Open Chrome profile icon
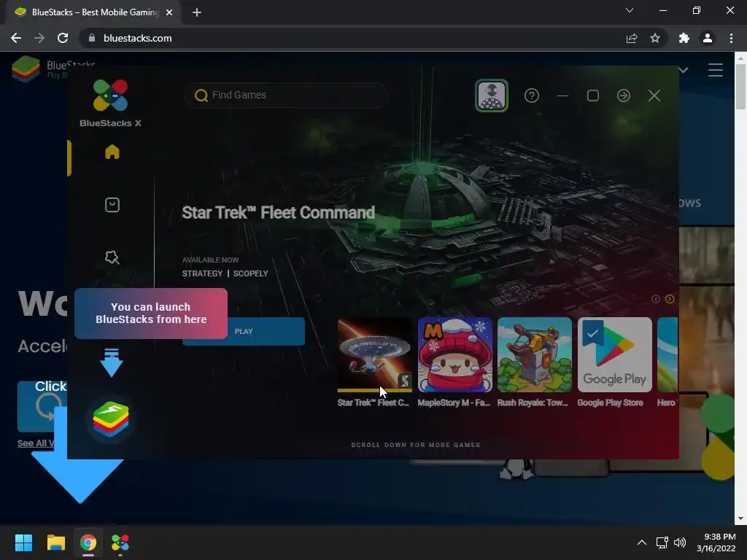Screen dimensions: 747x560 pyautogui.click(x=708, y=38)
